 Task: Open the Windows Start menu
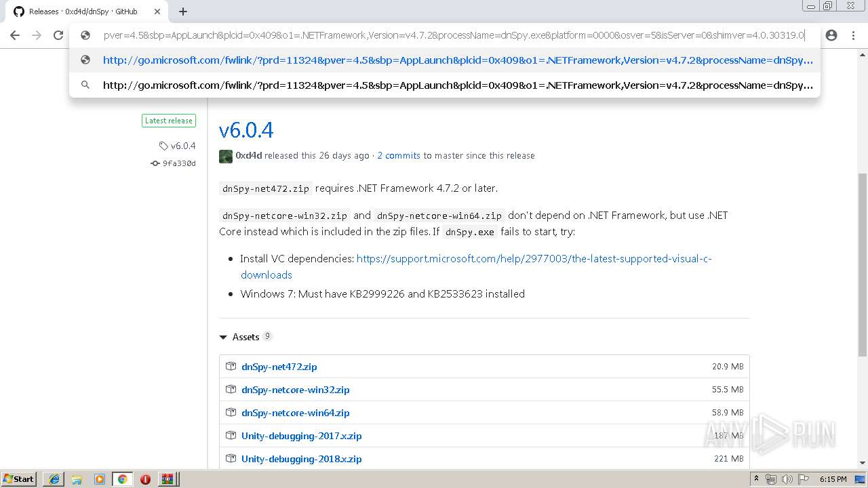coord(18,479)
